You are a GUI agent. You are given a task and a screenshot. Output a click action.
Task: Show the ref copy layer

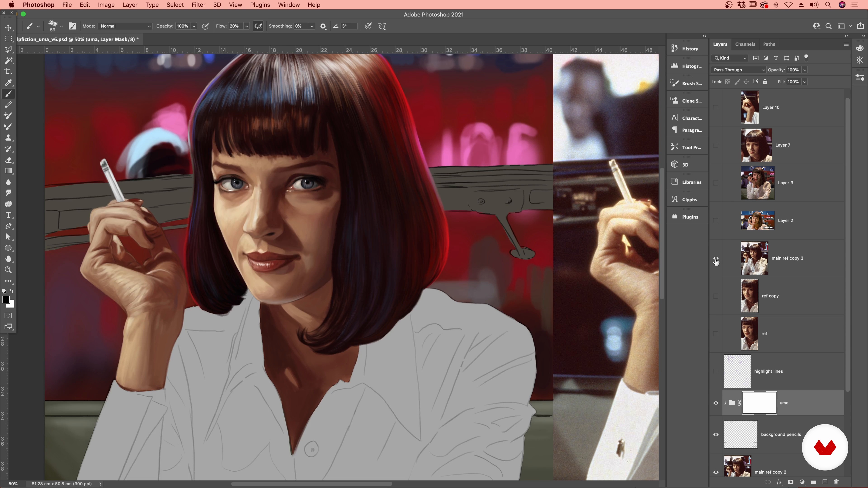click(716, 296)
